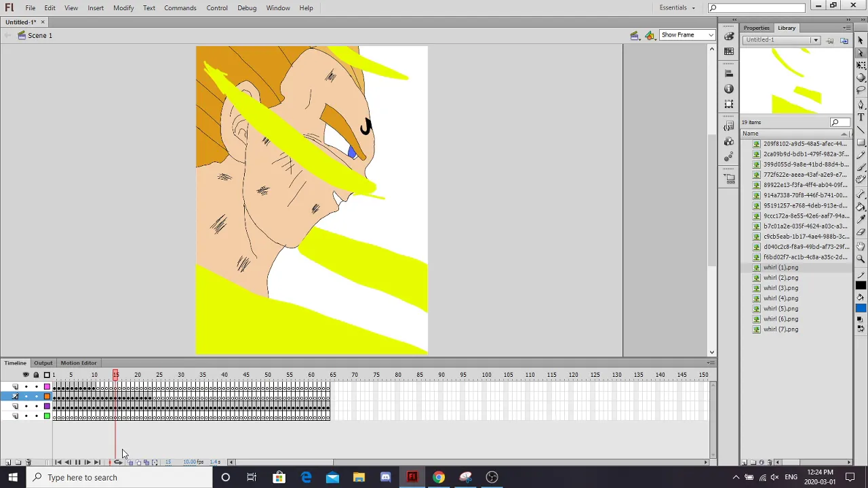
Task: Toggle visibility dot of green layer
Action: (x=26, y=416)
